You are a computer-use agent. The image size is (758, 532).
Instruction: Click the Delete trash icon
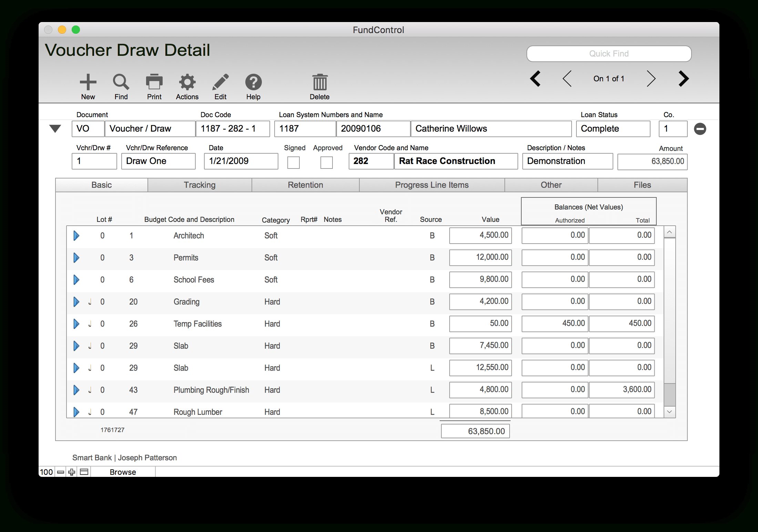tap(320, 82)
